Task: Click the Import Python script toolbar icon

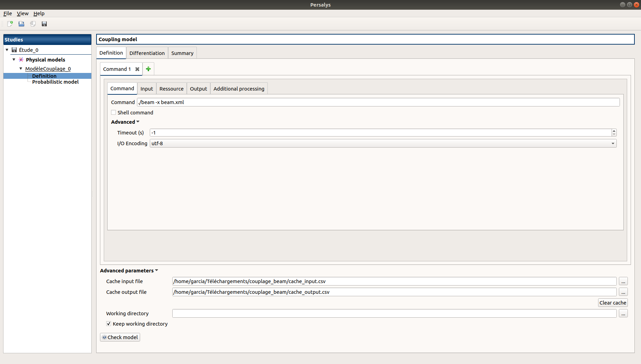Action: pos(33,24)
